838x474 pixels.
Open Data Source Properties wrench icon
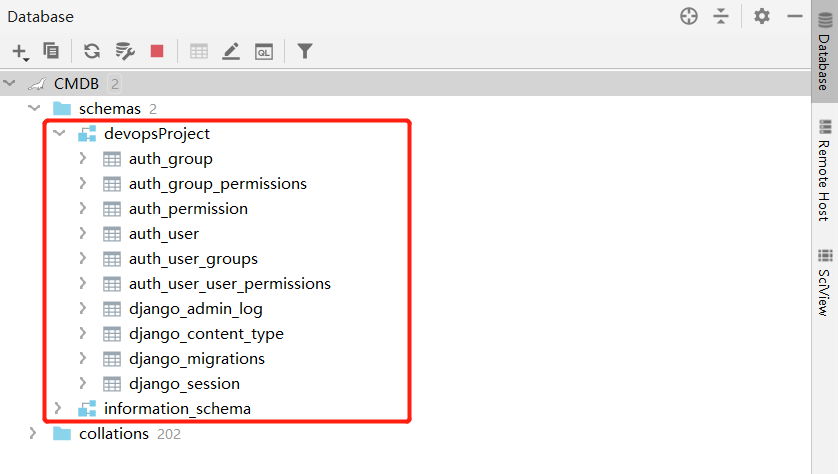pyautogui.click(x=125, y=51)
